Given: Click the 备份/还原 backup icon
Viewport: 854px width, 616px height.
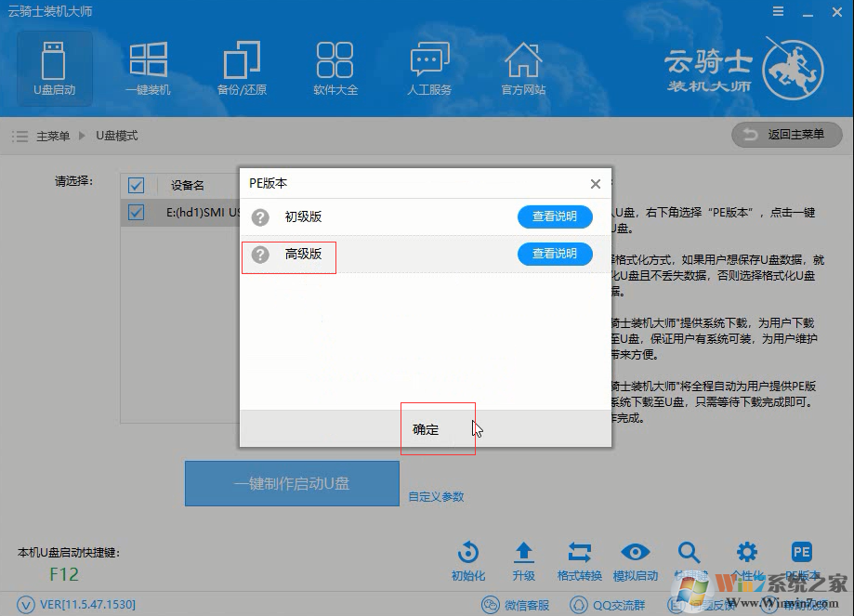Looking at the screenshot, I should coord(242,67).
